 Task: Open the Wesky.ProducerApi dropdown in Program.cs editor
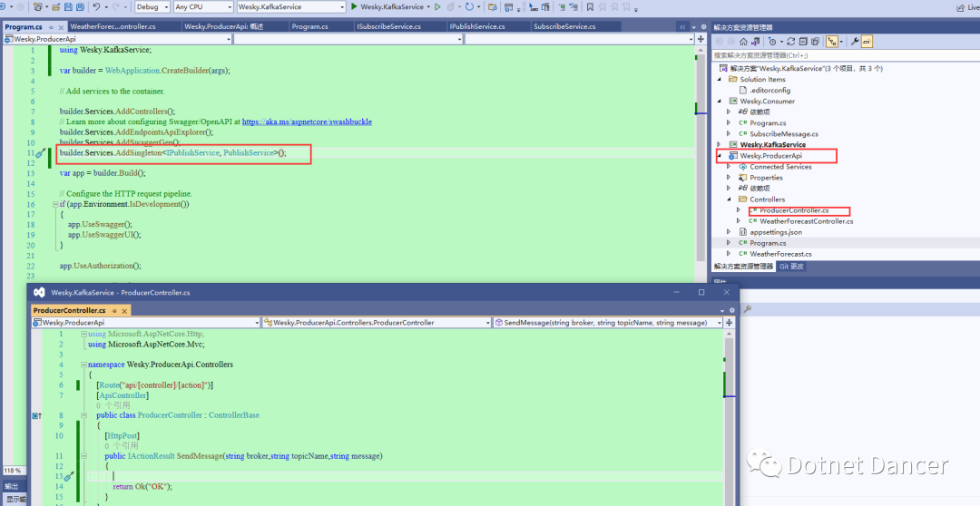point(117,39)
